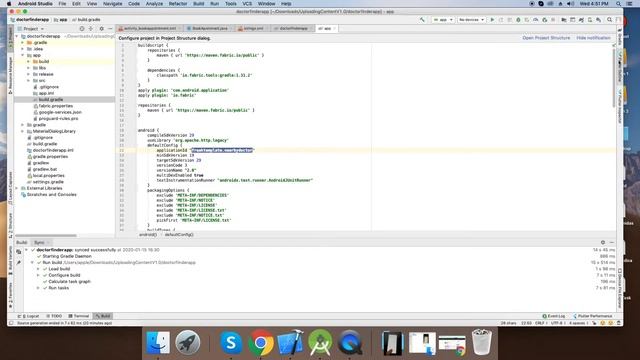The width and height of the screenshot is (640, 360).
Task: Click the locate-file target icon in Project header
Action: (x=82, y=29)
